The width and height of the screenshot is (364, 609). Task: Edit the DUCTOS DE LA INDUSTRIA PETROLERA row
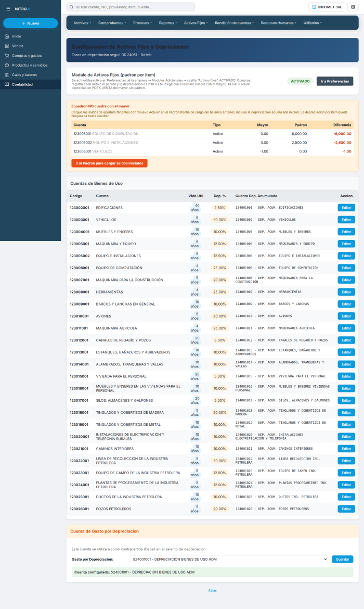346,497
